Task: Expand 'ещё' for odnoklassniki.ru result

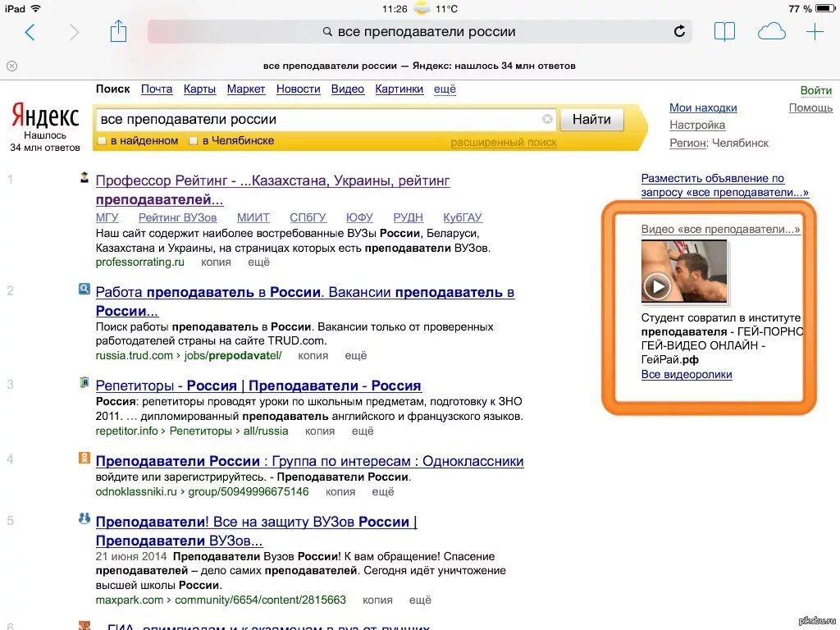Action: click(x=382, y=492)
